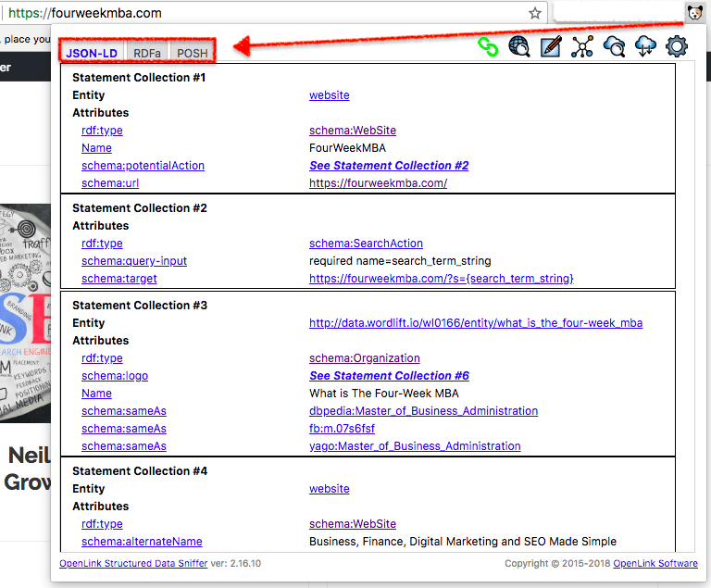
Task: Click the network graph nodes icon
Action: point(582,46)
